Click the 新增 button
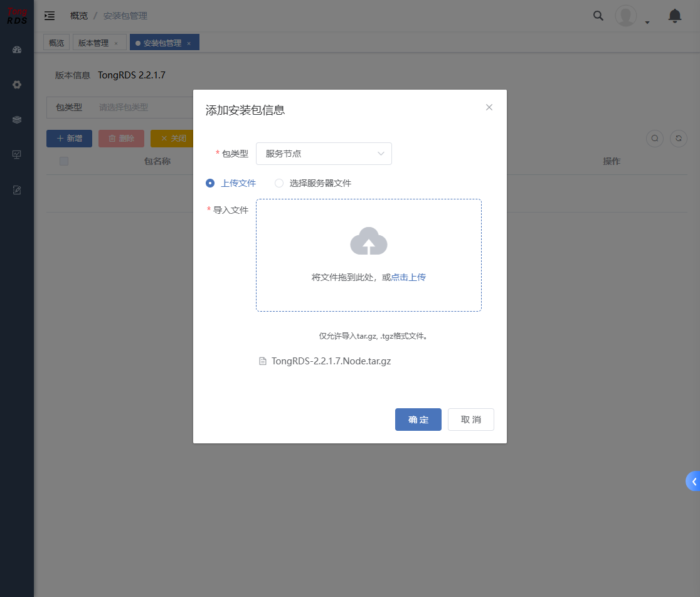Viewport: 700px width, 597px height. (x=69, y=139)
